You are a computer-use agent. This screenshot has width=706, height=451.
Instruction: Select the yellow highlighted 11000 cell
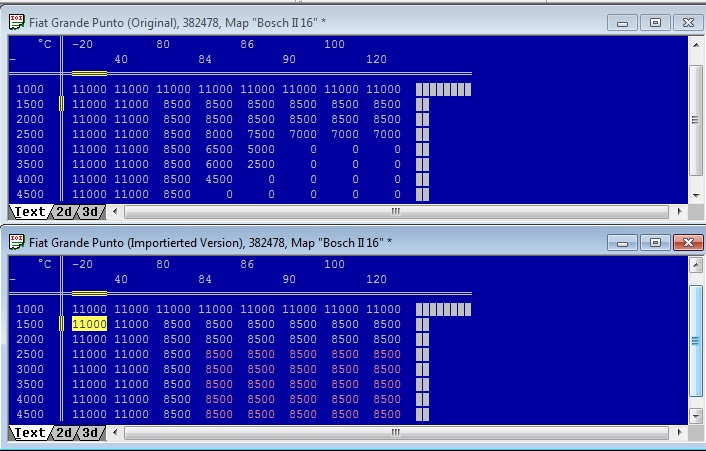pos(89,325)
